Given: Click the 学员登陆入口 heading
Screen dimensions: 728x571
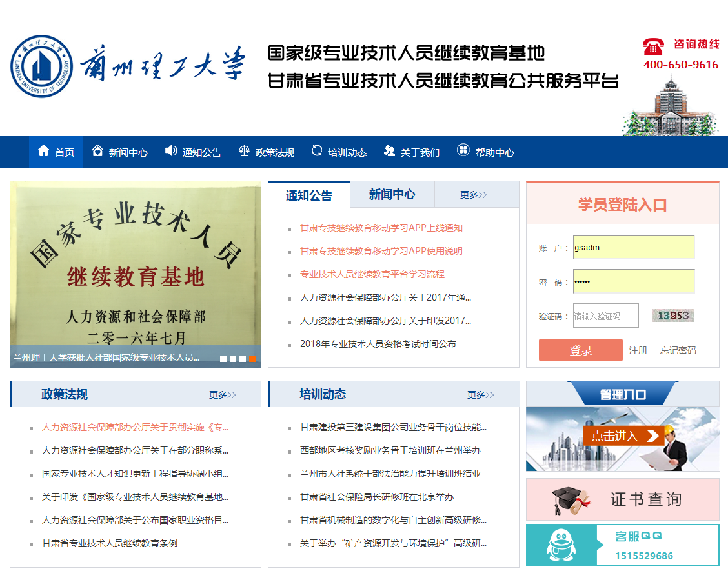Looking at the screenshot, I should tap(622, 205).
